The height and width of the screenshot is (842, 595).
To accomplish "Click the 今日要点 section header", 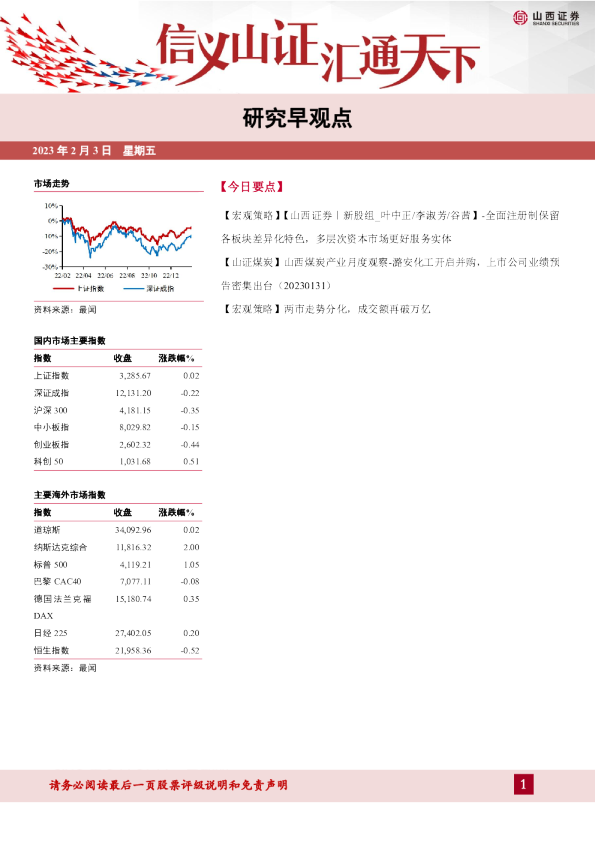I will tap(251, 187).
